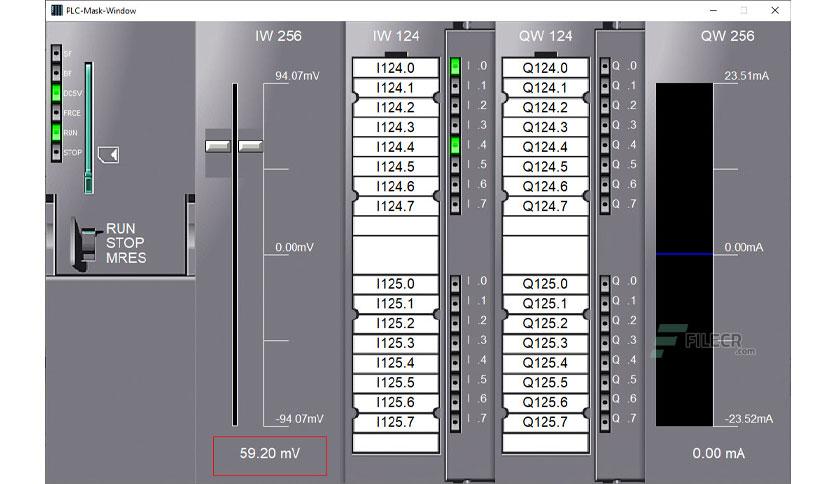836x484 pixels.
Task: Click the memory card slot icon
Action: (x=109, y=155)
